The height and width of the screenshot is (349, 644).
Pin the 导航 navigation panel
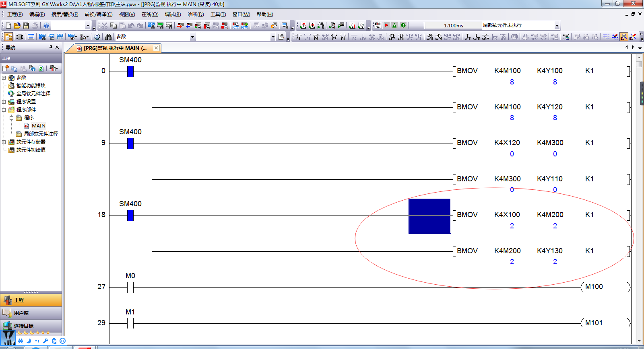pyautogui.click(x=51, y=47)
